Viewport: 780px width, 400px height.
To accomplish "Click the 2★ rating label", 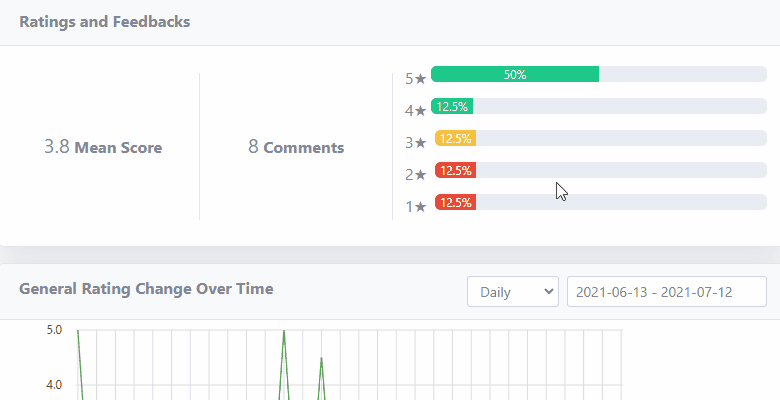I will [416, 175].
